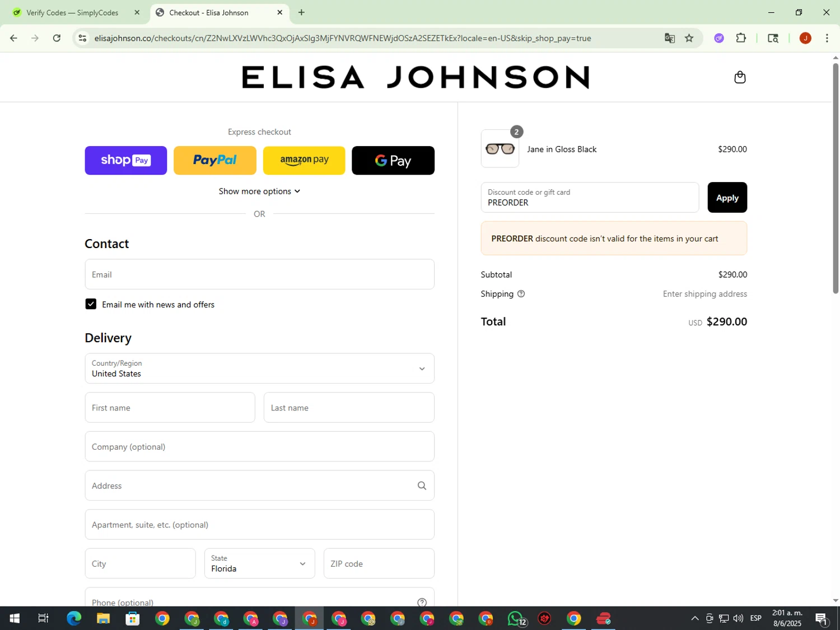Open the browser side panel icon

773,38
